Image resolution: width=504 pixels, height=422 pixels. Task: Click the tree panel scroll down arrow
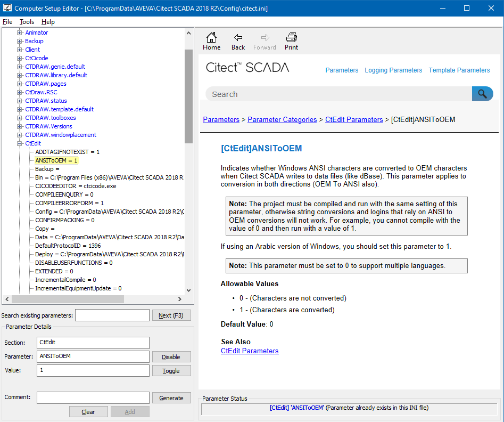[189, 290]
